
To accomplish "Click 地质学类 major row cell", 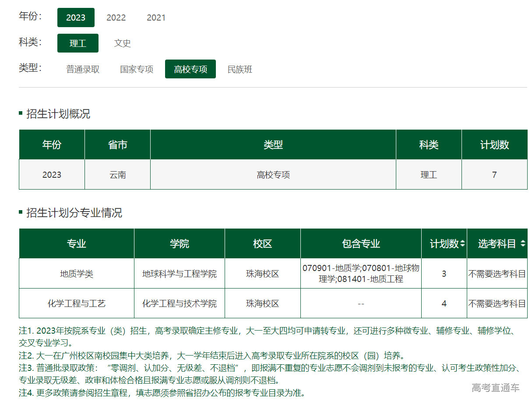I will (77, 274).
